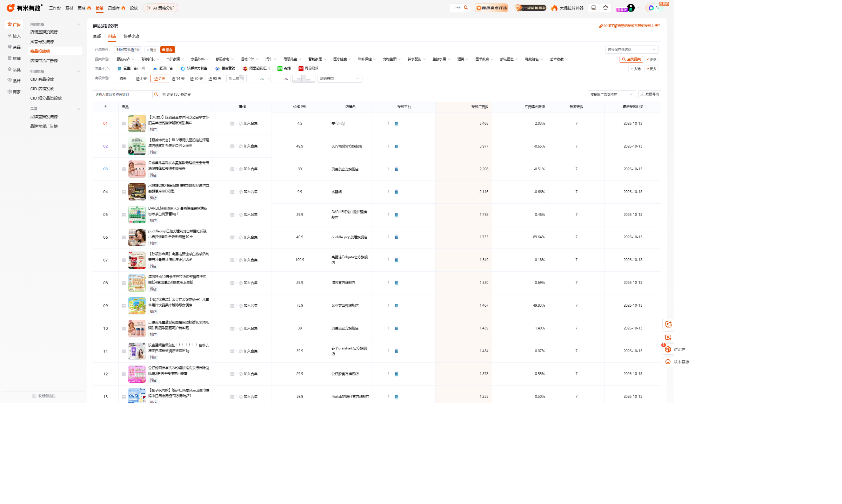Open the 店铺类型 dropdown
The height and width of the screenshot is (504, 842).
click(340, 79)
